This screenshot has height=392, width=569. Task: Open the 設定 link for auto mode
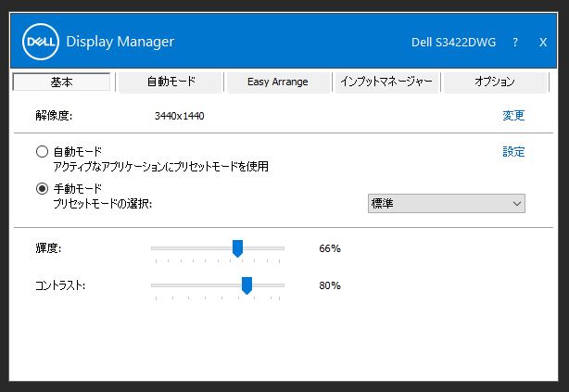coord(513,151)
